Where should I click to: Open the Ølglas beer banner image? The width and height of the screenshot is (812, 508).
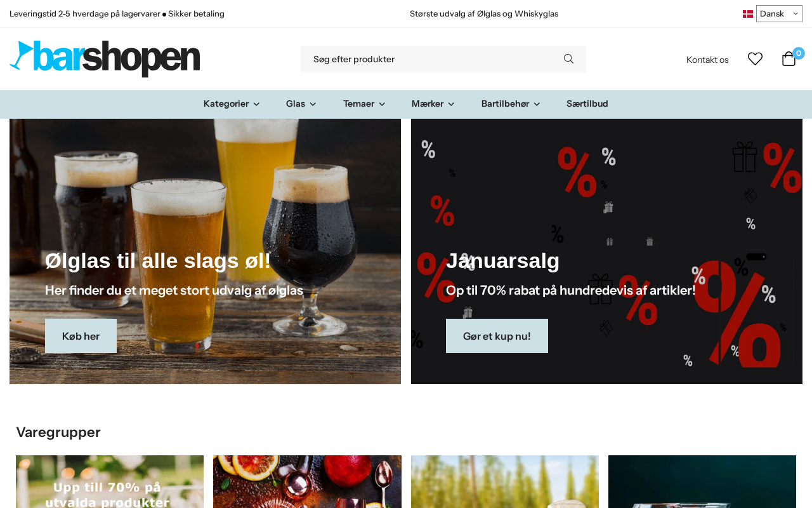coord(205,251)
